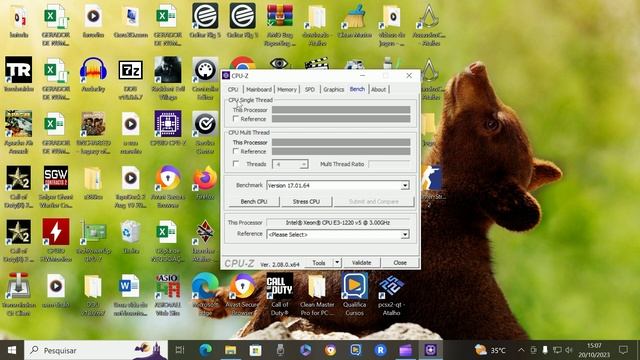Image resolution: width=640 pixels, height=360 pixels.
Task: Open Audacity desktop shortcut
Action: pos(93,75)
